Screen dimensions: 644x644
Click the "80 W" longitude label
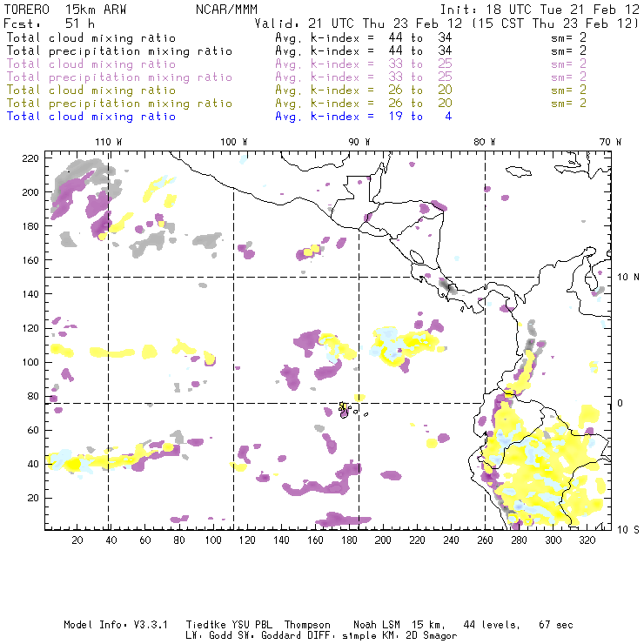484,142
